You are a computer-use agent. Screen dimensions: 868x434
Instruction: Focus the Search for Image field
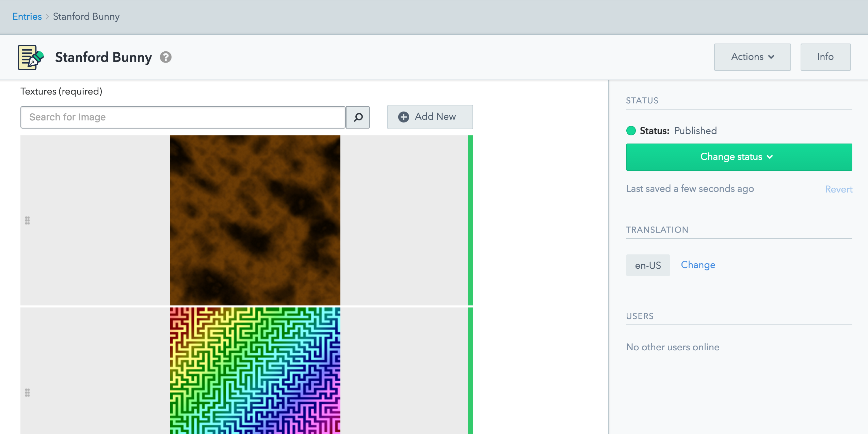[x=183, y=117]
